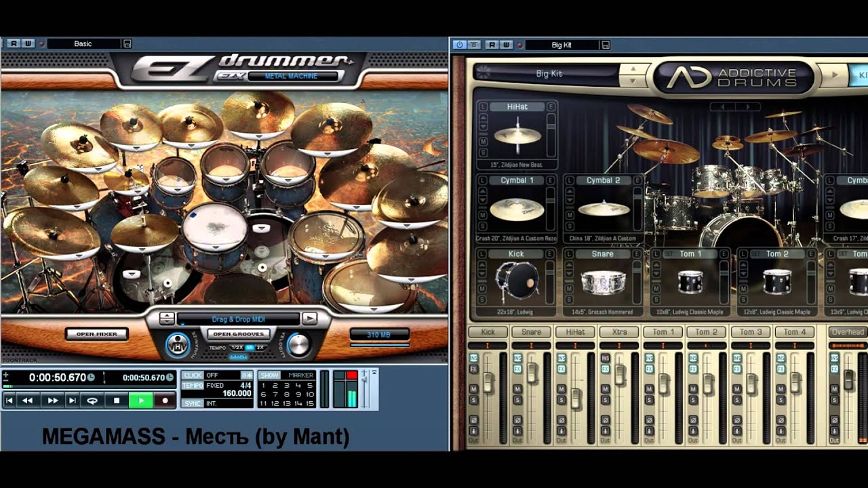Viewport: 868px width, 488px height.
Task: Solo the Cymbal 1 kitpiece slot
Action: pos(482,226)
